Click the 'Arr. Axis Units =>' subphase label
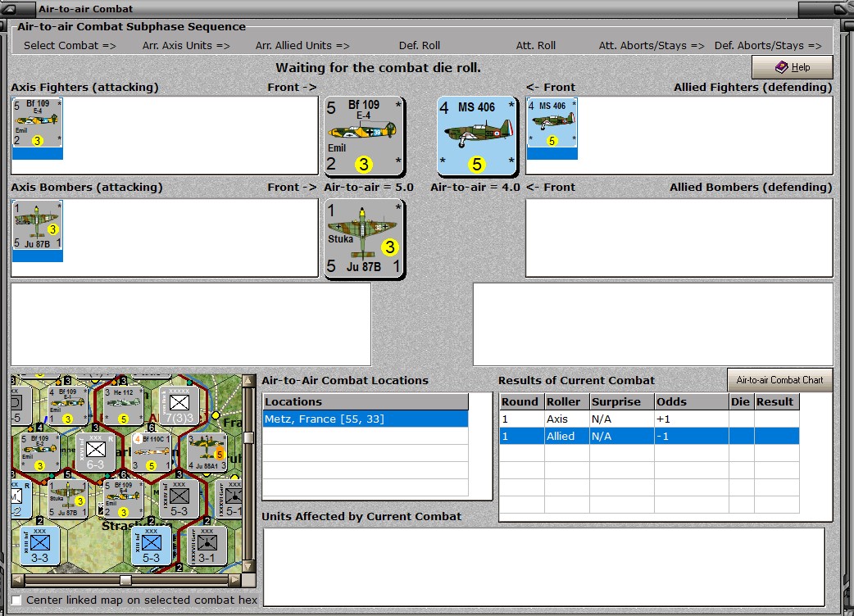This screenshot has width=854, height=616. [186, 46]
